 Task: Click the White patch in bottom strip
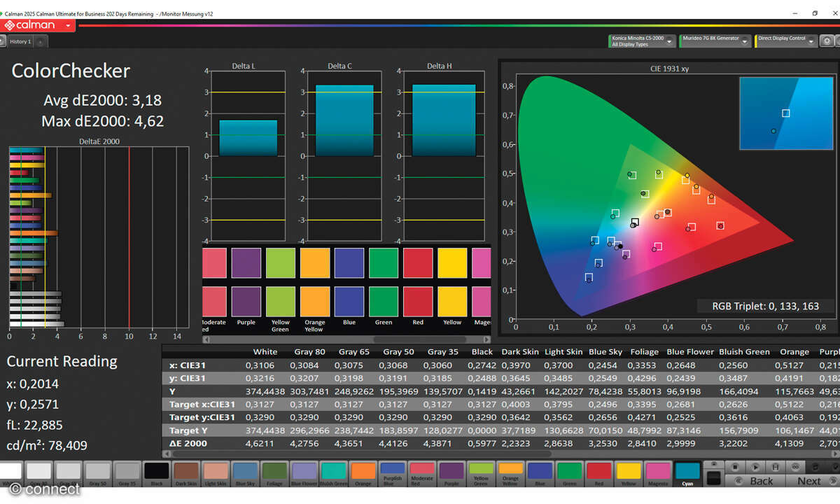pos(10,472)
